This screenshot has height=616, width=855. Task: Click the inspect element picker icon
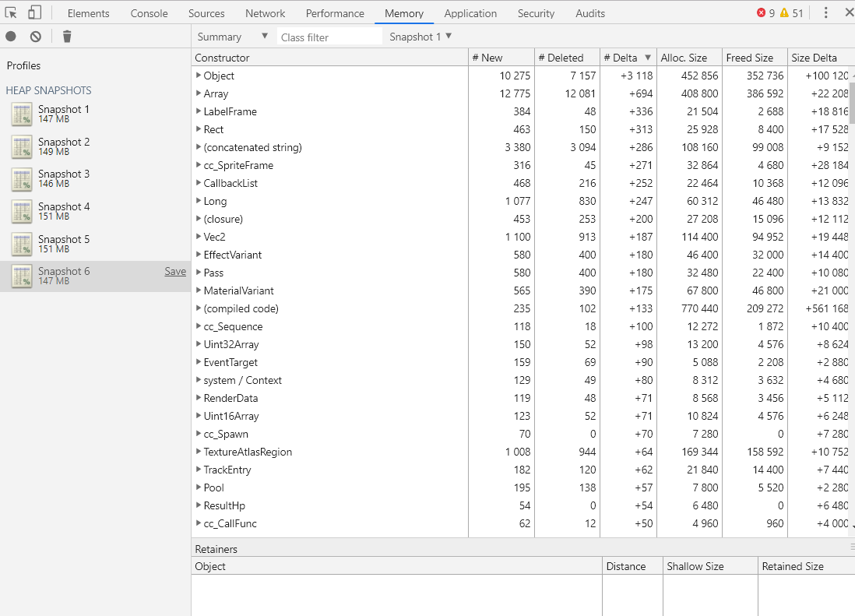(x=10, y=12)
